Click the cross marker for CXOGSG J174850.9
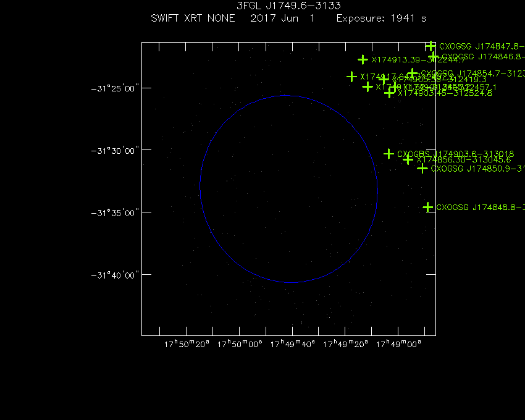Screen dimensions: 525x420 [422, 169]
